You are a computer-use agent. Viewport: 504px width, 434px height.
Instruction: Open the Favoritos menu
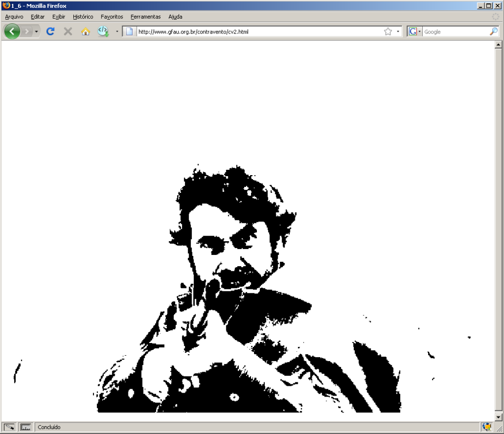tap(112, 17)
